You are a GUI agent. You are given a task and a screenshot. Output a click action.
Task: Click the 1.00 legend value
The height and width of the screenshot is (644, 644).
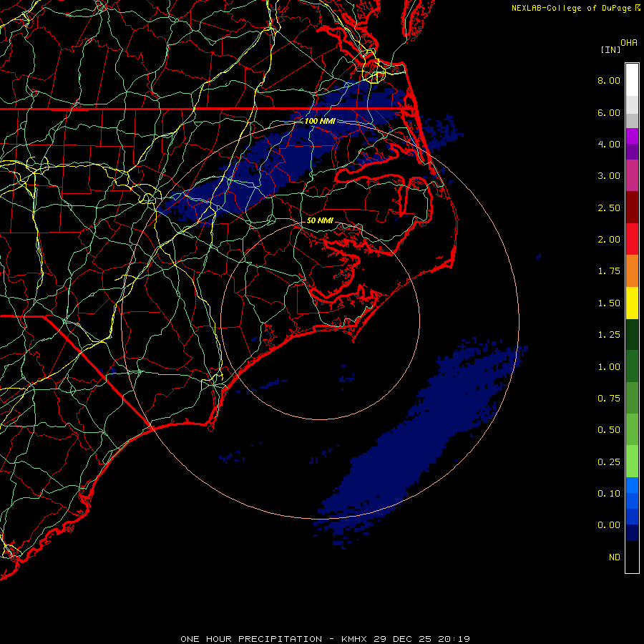609,367
